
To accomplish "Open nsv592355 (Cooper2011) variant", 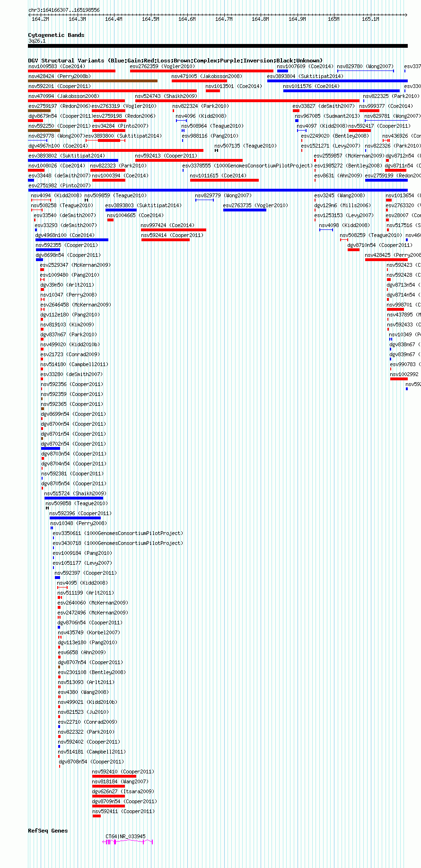I will click(67, 245).
